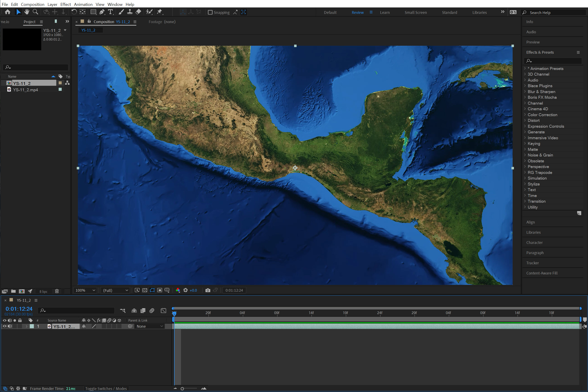Adjust the timeline zoom slider
Image resolution: width=588 pixels, height=392 pixels.
pos(182,389)
